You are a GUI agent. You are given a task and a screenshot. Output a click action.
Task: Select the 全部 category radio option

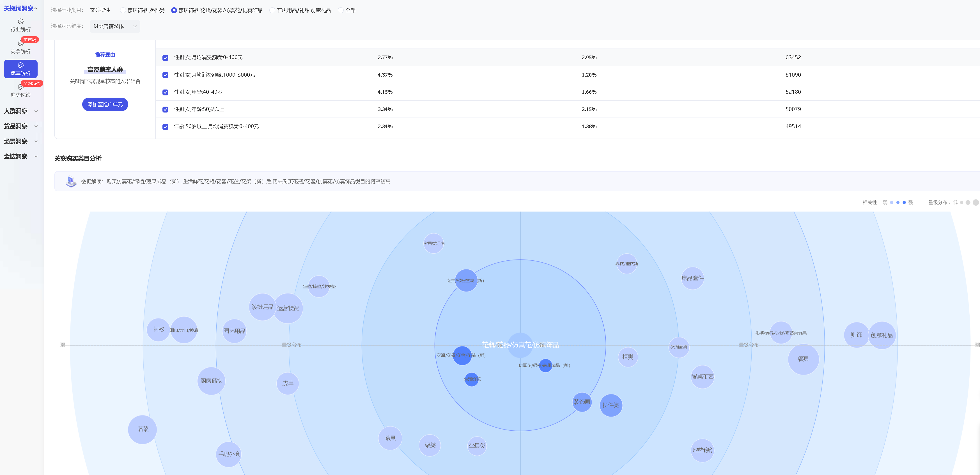point(341,10)
